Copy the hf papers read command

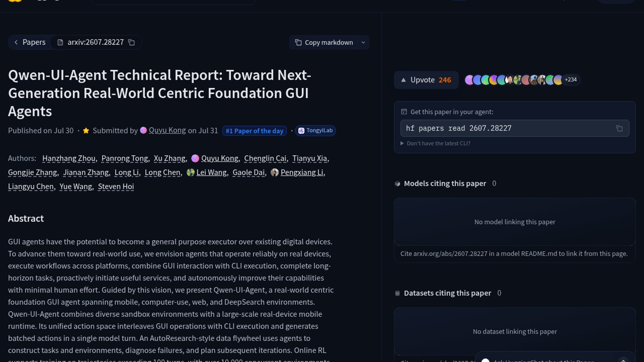click(x=619, y=128)
